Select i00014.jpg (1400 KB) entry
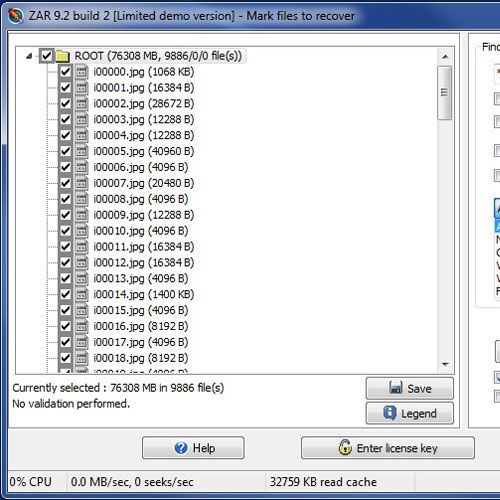 click(144, 294)
